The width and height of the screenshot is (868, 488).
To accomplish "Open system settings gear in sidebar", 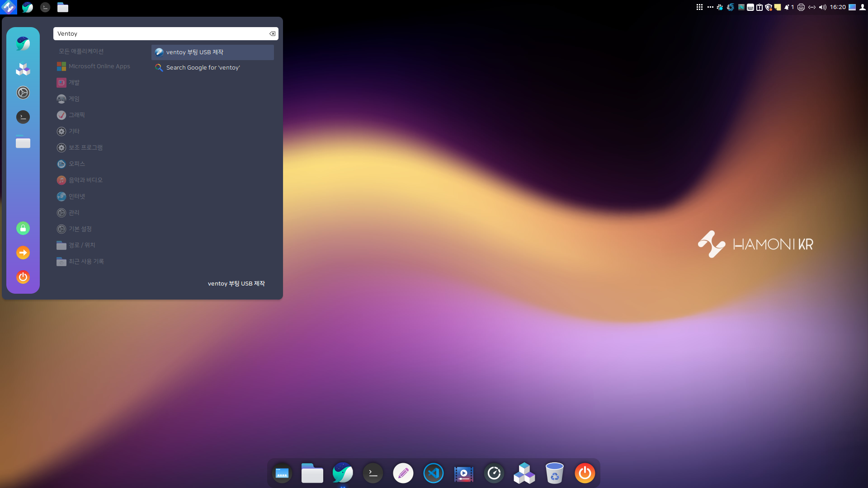I will pos(23,93).
